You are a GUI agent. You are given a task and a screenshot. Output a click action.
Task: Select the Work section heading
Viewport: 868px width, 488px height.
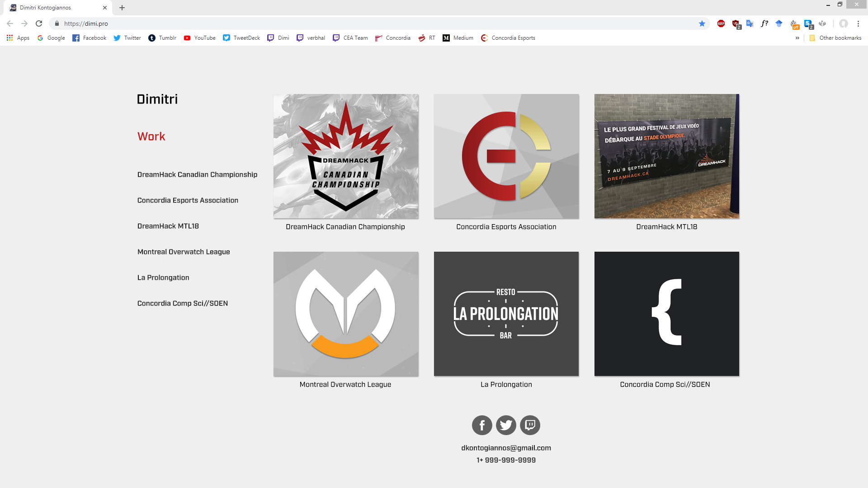(151, 136)
